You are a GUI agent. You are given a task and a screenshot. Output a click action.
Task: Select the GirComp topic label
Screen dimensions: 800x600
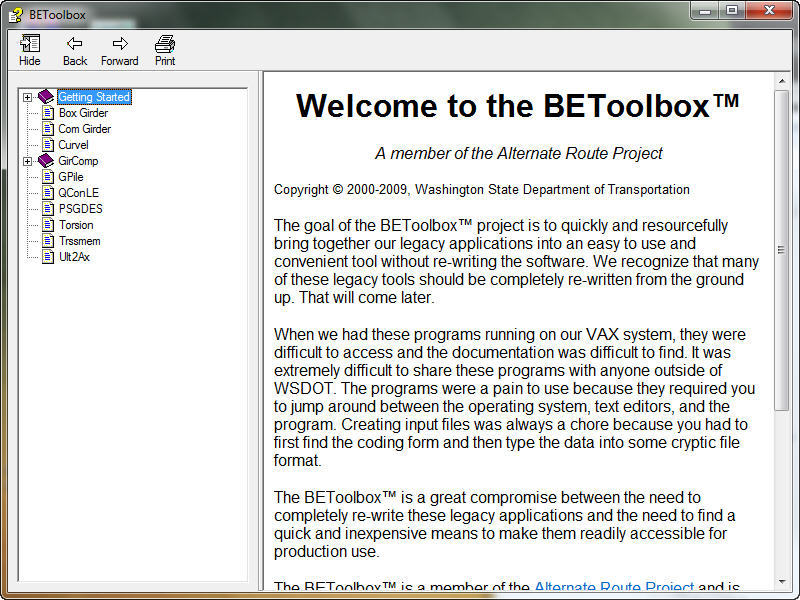pyautogui.click(x=78, y=161)
